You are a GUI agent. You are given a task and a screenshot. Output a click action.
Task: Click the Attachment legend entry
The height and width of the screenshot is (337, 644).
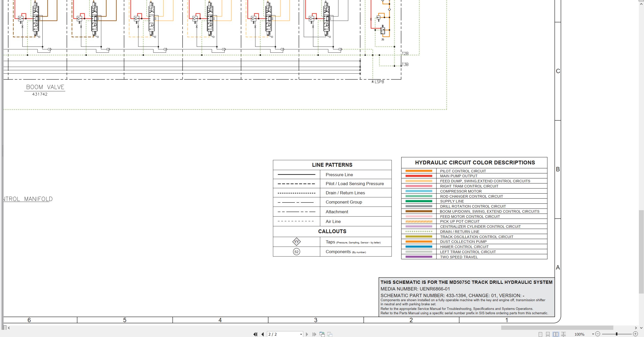pyautogui.click(x=337, y=212)
